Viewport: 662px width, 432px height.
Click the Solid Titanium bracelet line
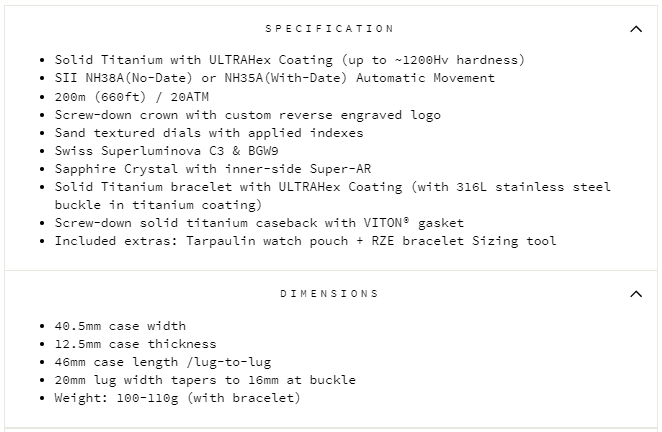332,186
